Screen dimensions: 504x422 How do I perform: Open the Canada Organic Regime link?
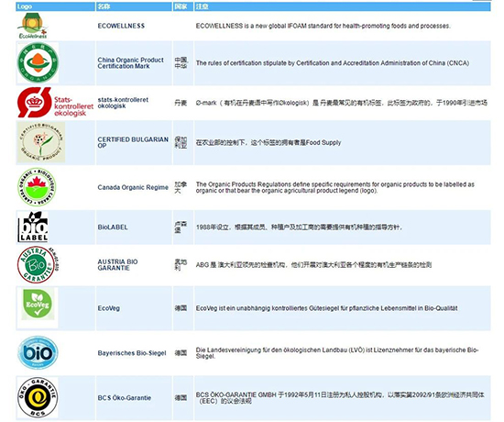point(133,187)
